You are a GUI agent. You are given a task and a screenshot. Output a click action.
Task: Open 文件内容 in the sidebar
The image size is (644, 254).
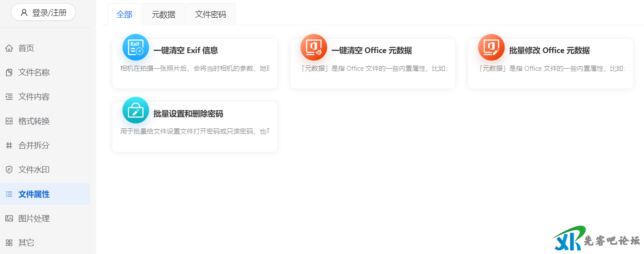[34, 97]
